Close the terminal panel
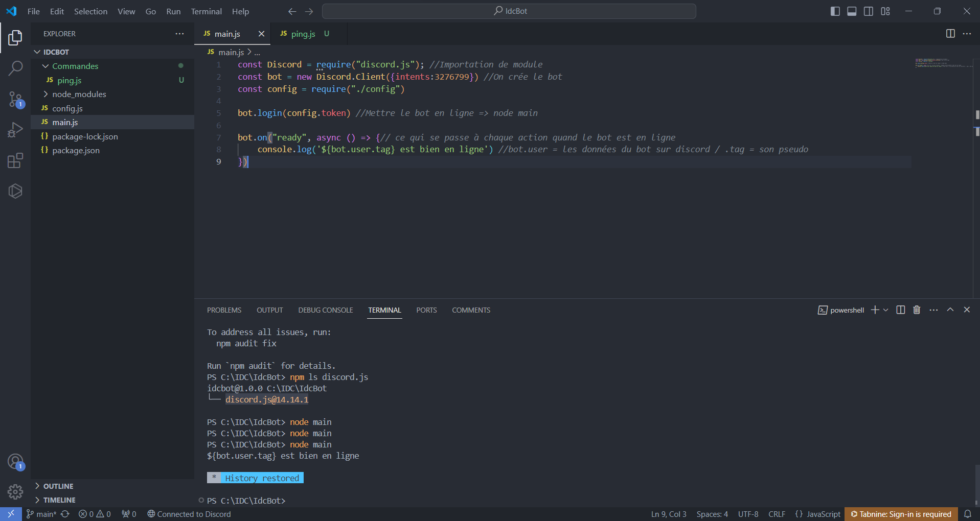 pyautogui.click(x=967, y=310)
